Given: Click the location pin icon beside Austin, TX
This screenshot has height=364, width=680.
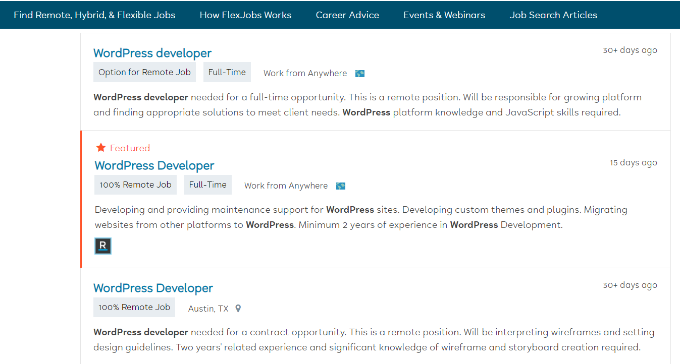Looking at the screenshot, I should pyautogui.click(x=238, y=308).
